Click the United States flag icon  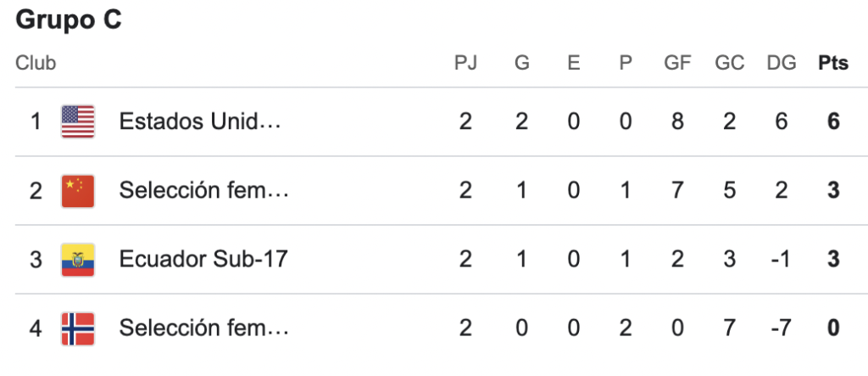pyautogui.click(x=78, y=121)
